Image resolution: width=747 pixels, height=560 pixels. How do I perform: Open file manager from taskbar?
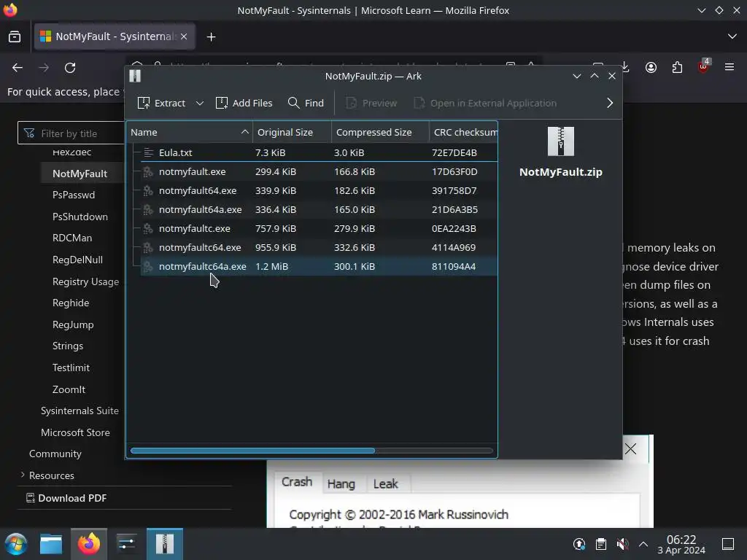(x=51, y=544)
